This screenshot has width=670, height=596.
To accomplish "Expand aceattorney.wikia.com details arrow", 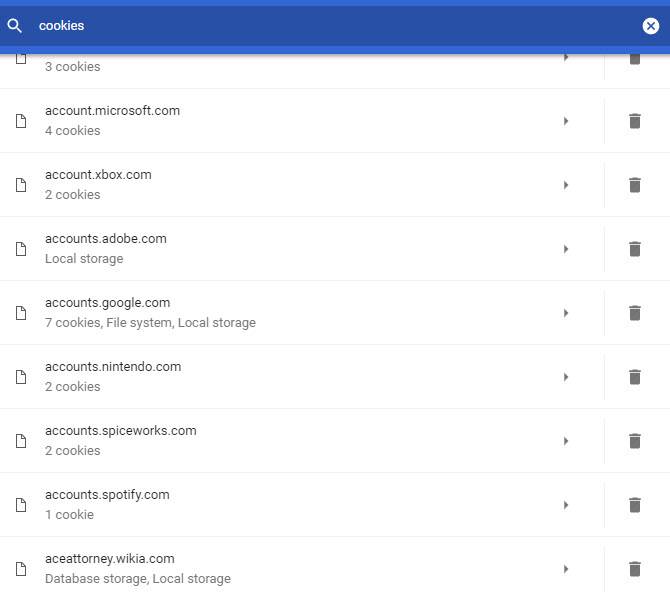I will 566,569.
